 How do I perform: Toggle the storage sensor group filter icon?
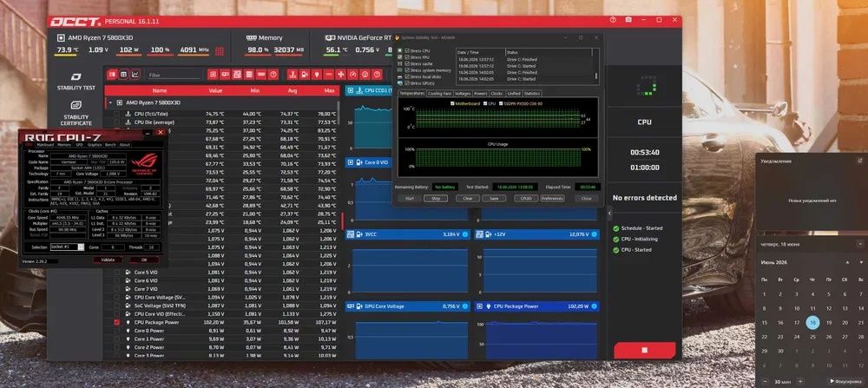(x=249, y=74)
